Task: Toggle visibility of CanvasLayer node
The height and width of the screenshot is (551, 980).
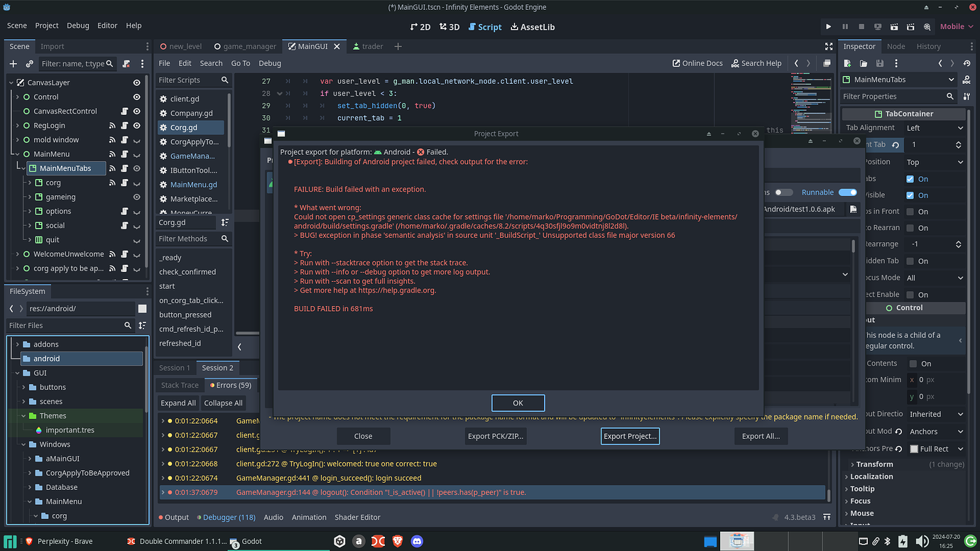Action: (136, 83)
